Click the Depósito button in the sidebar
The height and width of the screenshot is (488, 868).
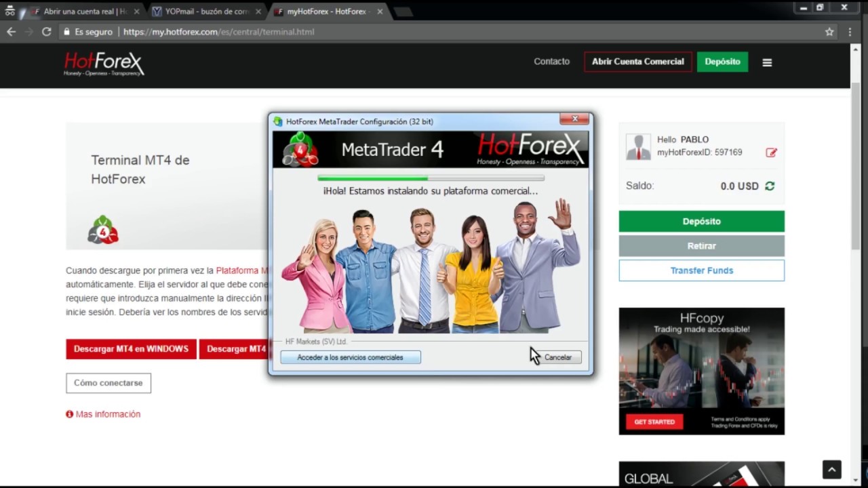tap(701, 222)
